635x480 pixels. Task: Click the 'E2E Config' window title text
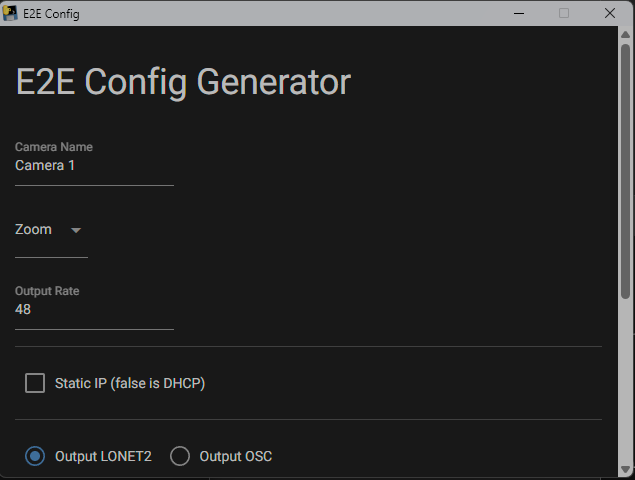(x=51, y=14)
